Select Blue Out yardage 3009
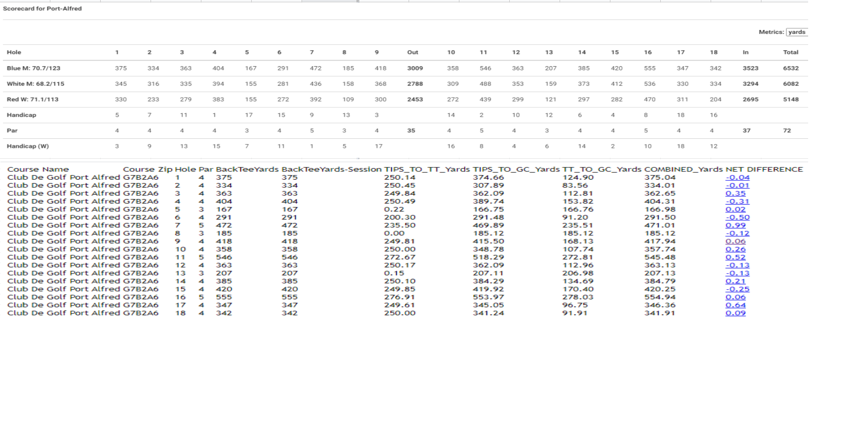868x424 pixels. 415,68
